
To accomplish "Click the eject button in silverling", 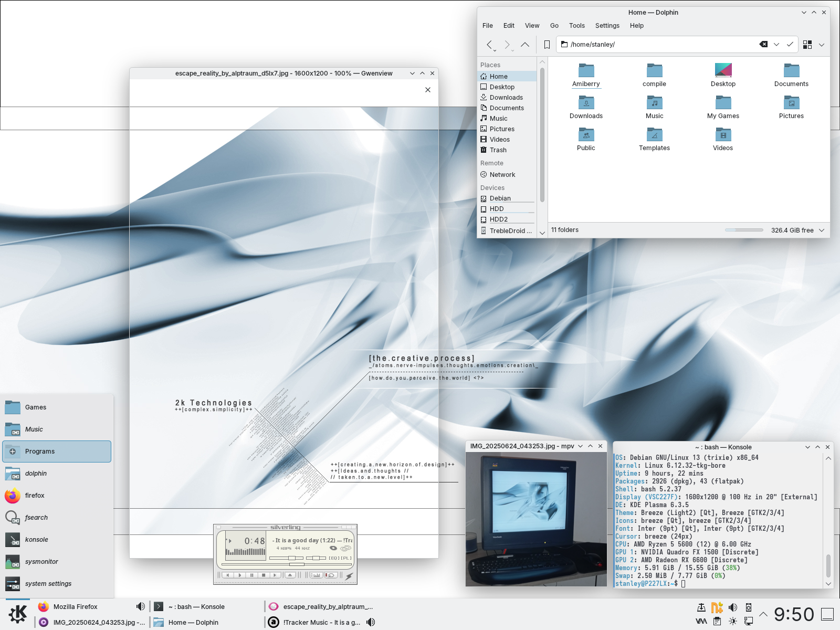I will click(x=290, y=575).
